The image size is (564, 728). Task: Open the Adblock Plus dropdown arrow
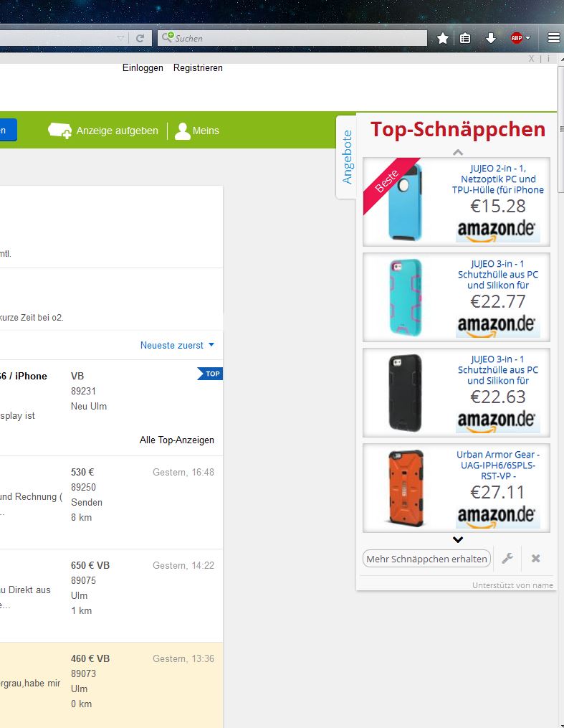(528, 39)
